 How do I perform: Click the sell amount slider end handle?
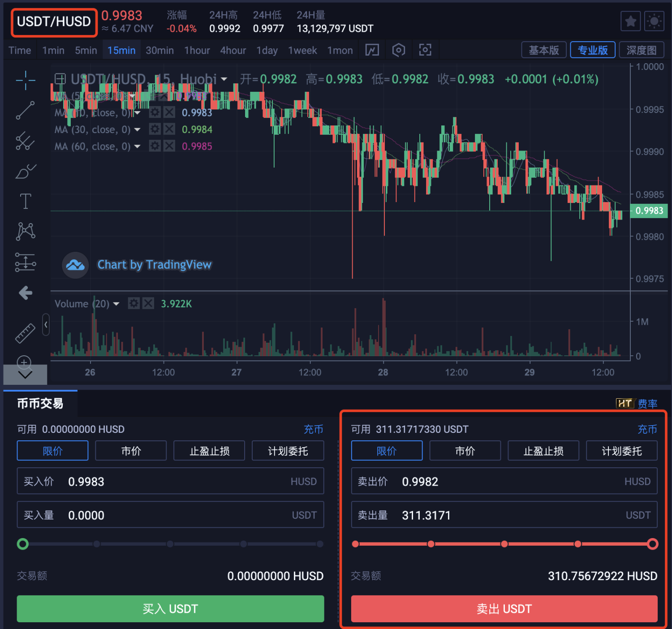[653, 544]
